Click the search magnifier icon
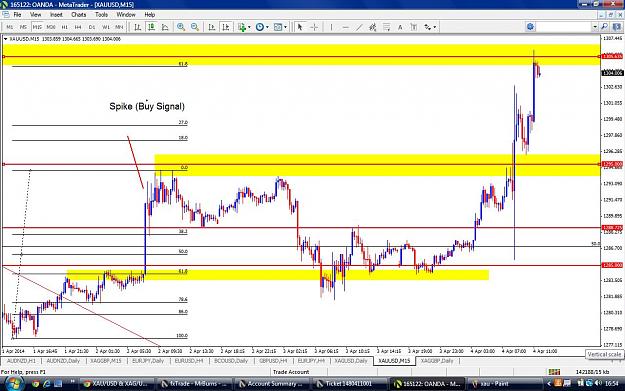This screenshot has width=625, height=391. [604, 27]
